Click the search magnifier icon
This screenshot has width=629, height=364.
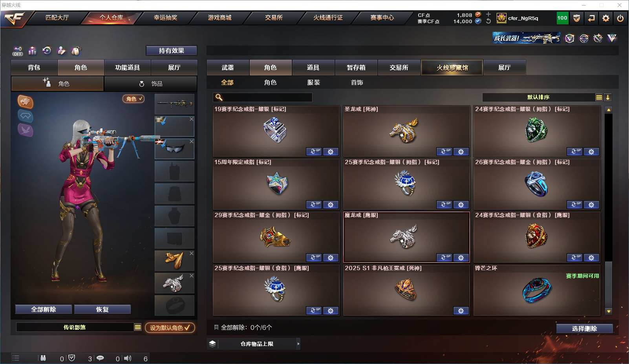pyautogui.click(x=219, y=97)
